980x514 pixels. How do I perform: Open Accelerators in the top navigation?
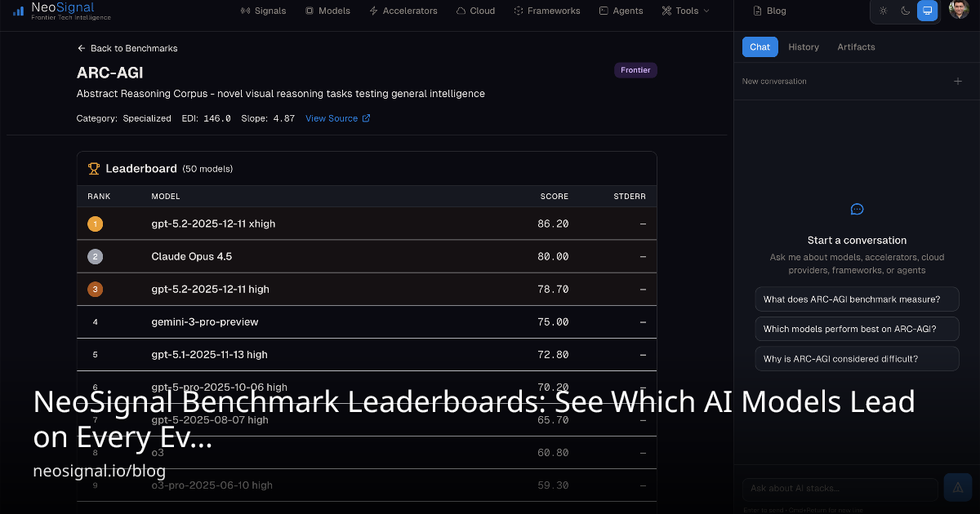403,11
